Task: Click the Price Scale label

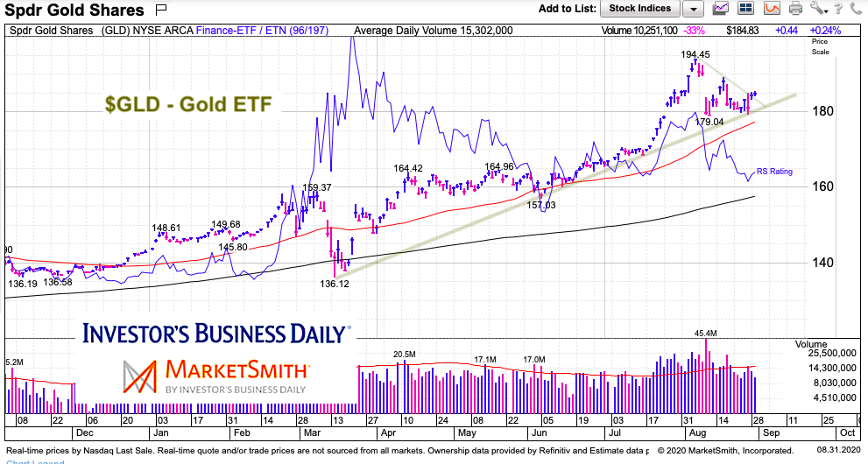Action: coord(821,46)
